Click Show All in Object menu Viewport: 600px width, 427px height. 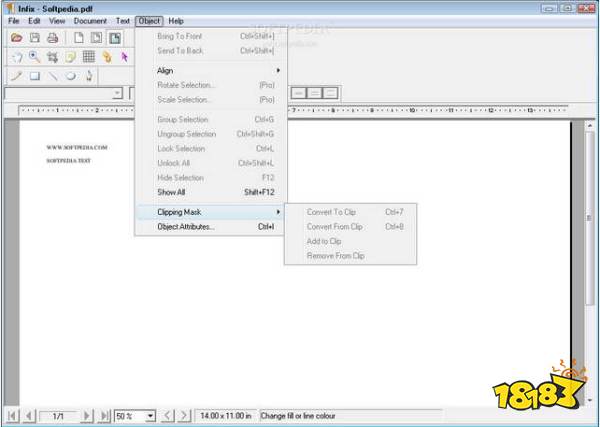[172, 192]
